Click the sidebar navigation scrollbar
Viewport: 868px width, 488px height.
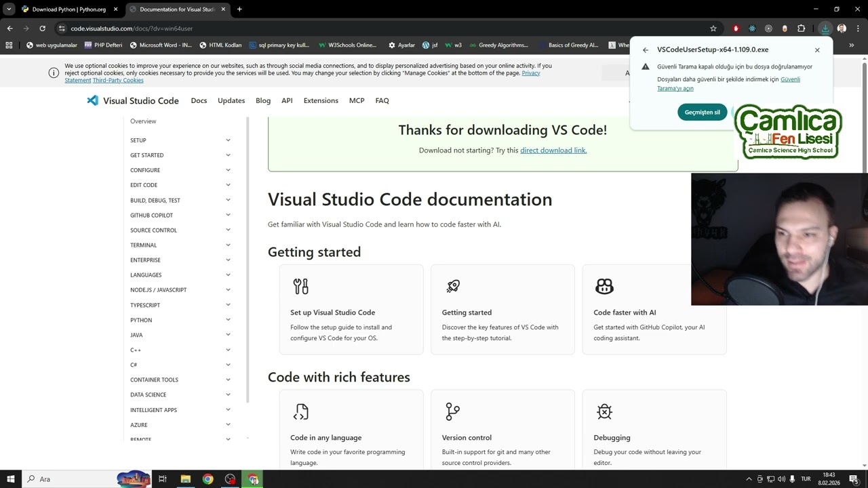pos(248,261)
